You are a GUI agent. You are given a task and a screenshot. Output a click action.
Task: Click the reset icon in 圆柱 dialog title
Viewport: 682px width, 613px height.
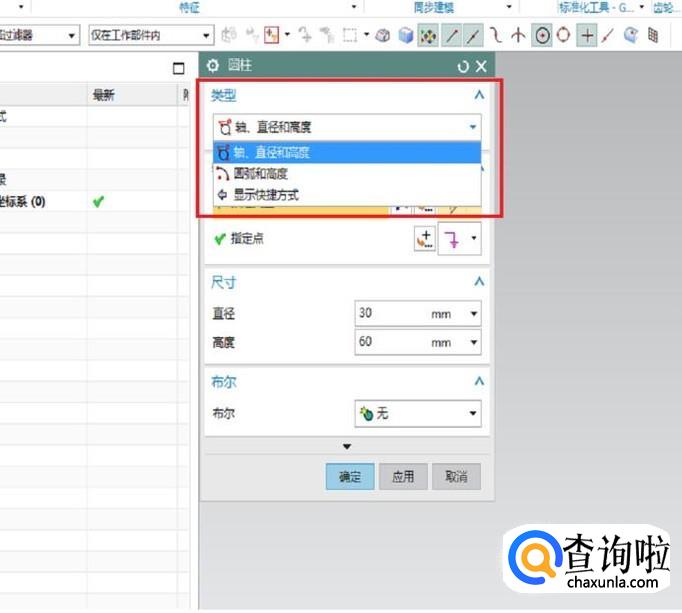462,67
